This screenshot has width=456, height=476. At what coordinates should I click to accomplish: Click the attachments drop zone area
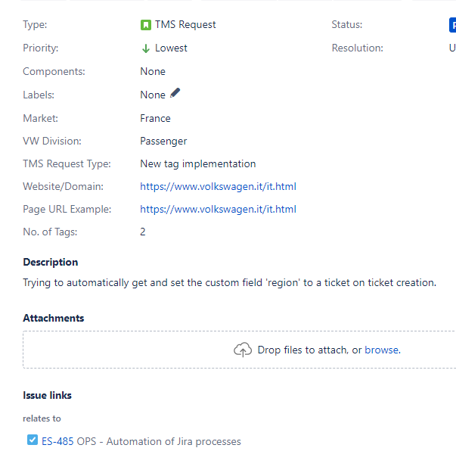[240, 350]
